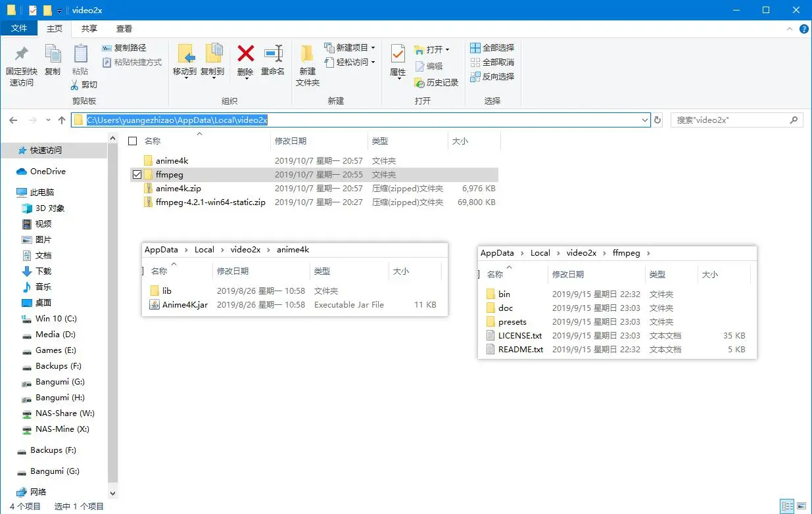Viewport: 812px width, 514px height.
Task: Click the Rename (重命名) ribbon icon
Action: (273, 54)
